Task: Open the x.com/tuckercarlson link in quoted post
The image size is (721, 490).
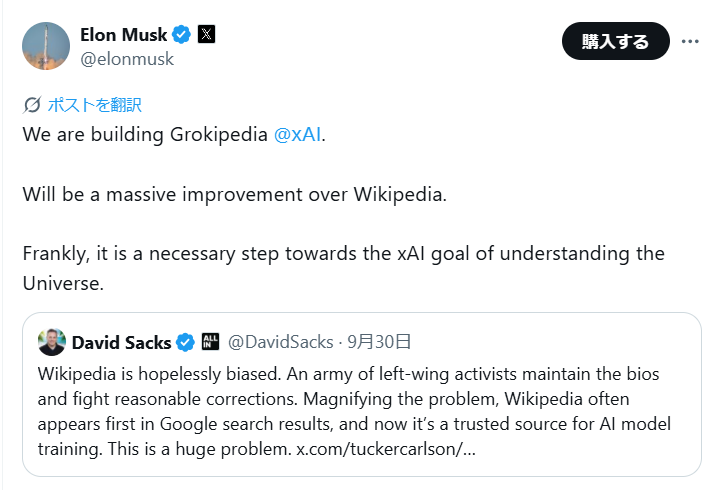Action: [386, 449]
